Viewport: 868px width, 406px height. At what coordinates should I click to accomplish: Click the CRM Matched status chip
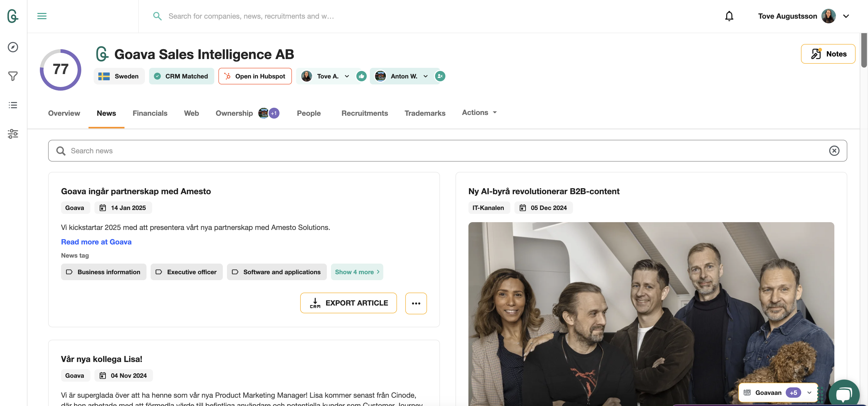click(181, 76)
